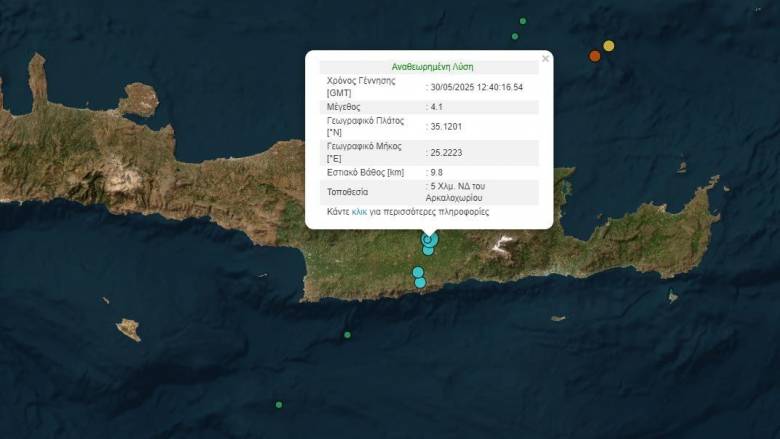780x439 pixels.
Task: Click the longitude value 25.2223
Action: click(448, 152)
